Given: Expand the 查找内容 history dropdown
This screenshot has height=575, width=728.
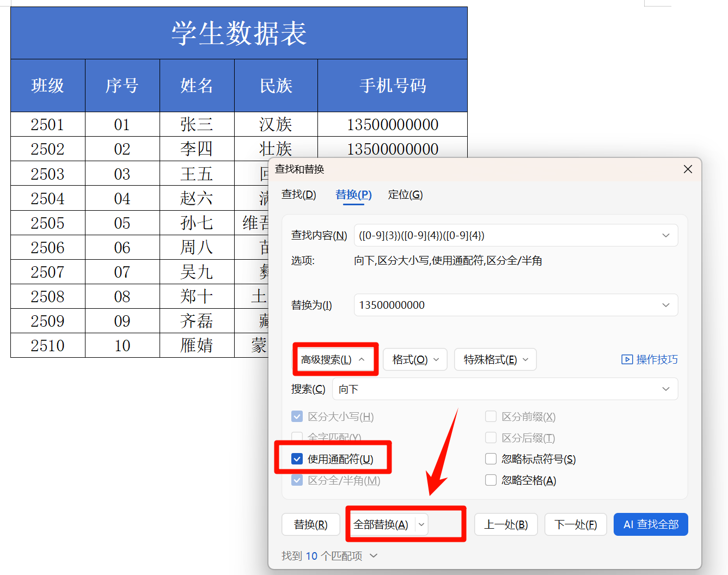Looking at the screenshot, I should (x=665, y=235).
